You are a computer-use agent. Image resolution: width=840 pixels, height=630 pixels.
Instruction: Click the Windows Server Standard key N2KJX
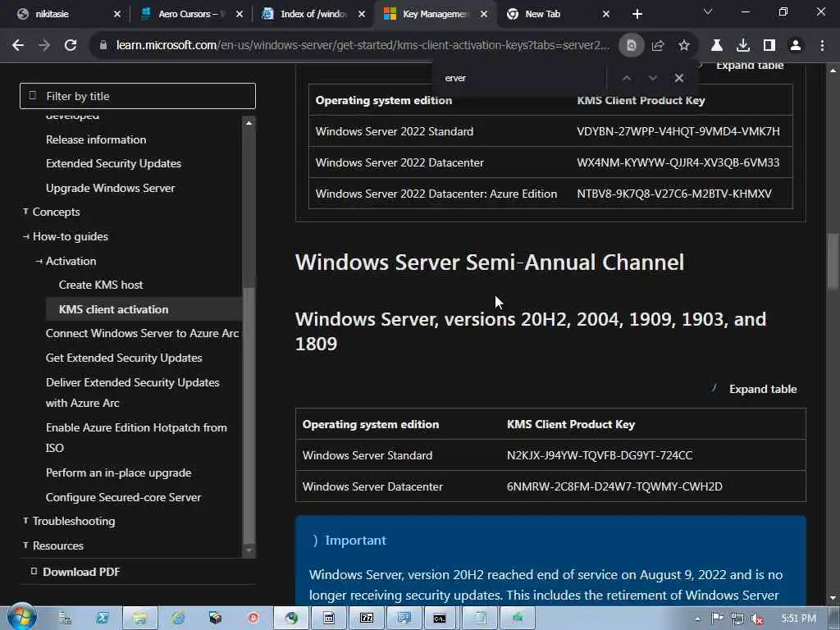click(x=600, y=455)
